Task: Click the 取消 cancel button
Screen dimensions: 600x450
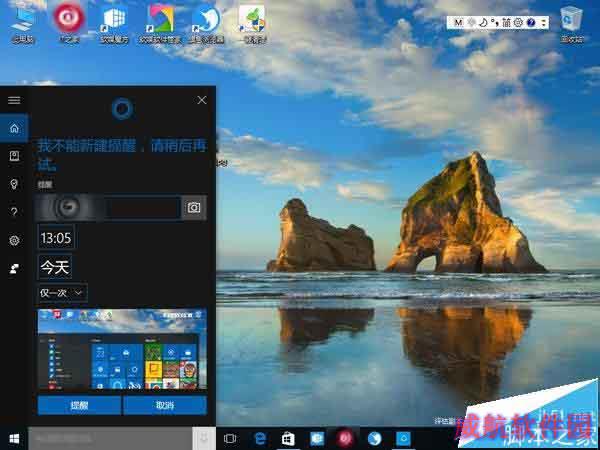Action: pyautogui.click(x=165, y=405)
